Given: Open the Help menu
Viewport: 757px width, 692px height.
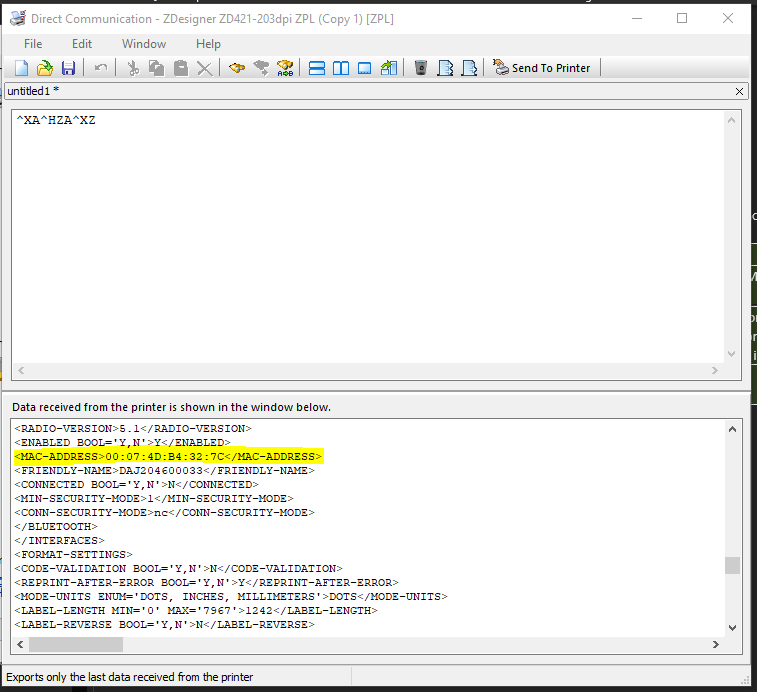Looking at the screenshot, I should (x=208, y=44).
